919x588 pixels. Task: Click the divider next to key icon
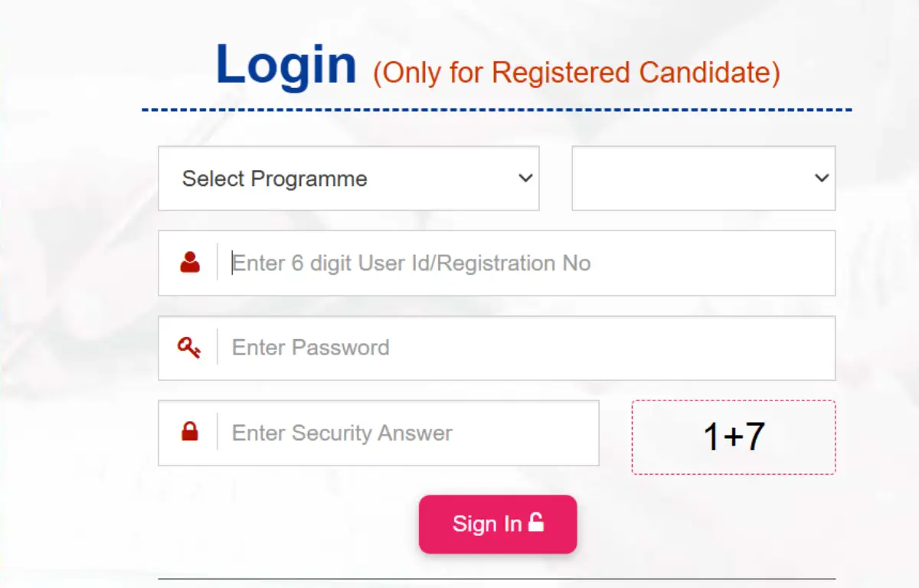(x=217, y=348)
